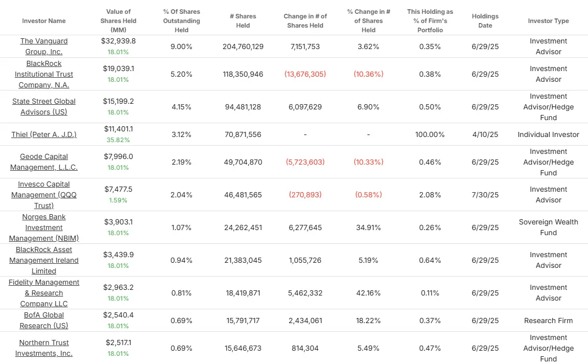The image size is (588, 364).
Task: Click the Change in # of Shares Held header
Action: pos(305,21)
